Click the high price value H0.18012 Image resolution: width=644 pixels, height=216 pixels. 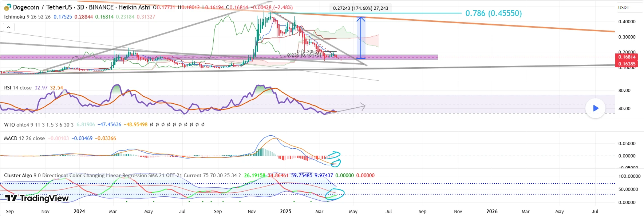tap(189, 7)
